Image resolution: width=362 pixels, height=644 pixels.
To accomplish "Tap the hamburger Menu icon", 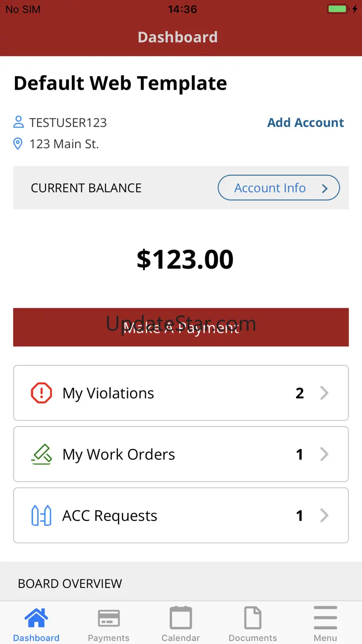I will (325, 618).
